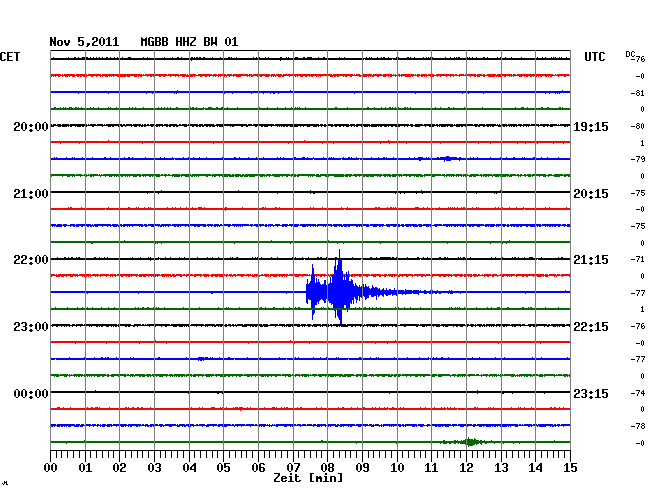Click the blue blip after minute 04, 22:45 trace
The width and height of the screenshot is (650, 494).
click(201, 359)
